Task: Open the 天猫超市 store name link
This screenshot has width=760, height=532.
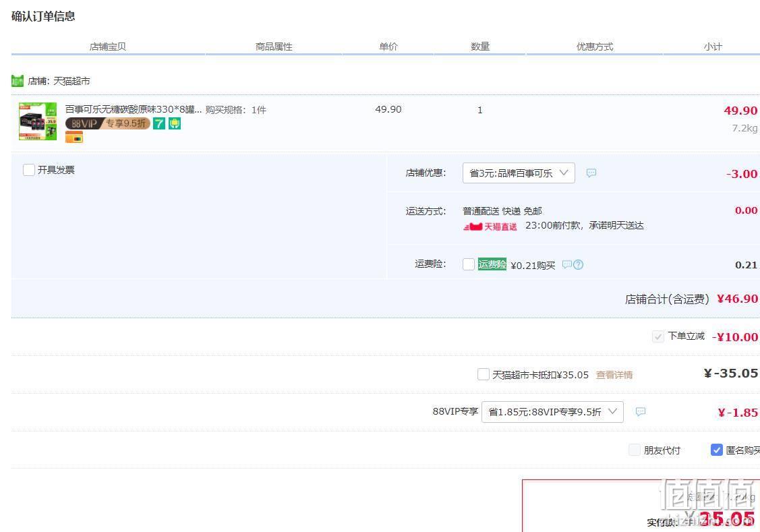Action: [x=71, y=81]
